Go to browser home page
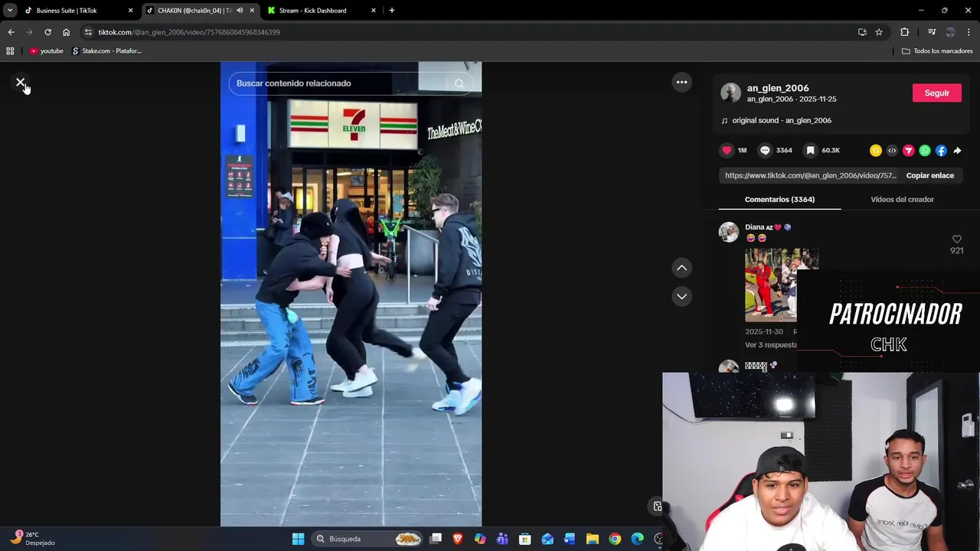Screen dimensions: 980x551 [x=66, y=32]
